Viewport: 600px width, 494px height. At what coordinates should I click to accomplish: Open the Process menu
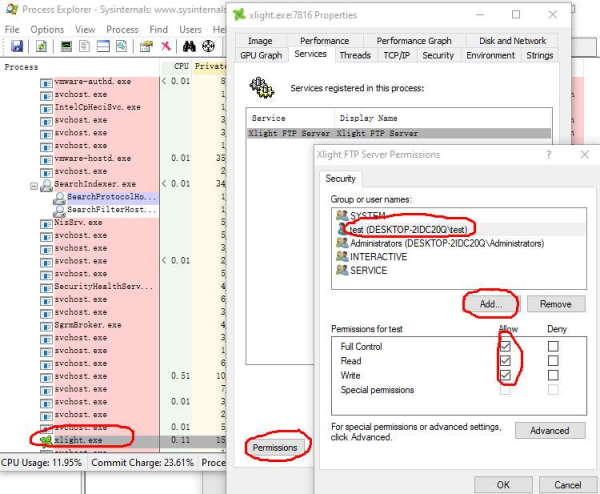(x=122, y=29)
